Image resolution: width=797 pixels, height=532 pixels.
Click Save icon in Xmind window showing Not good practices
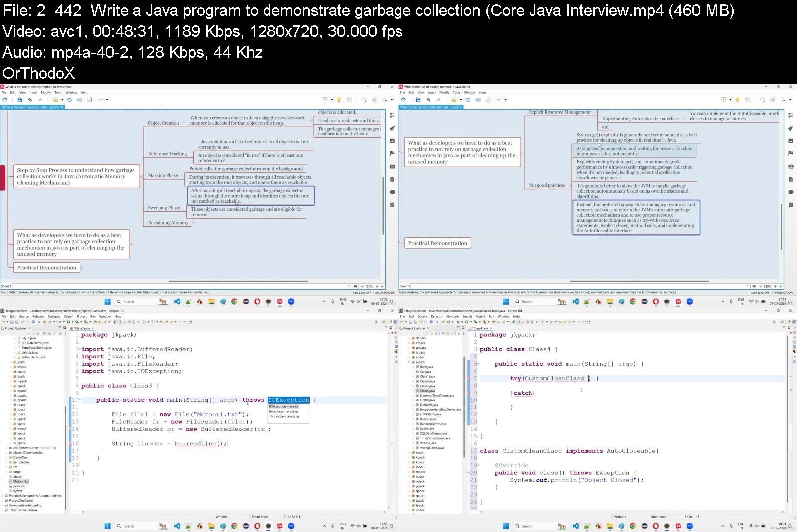pos(418,100)
